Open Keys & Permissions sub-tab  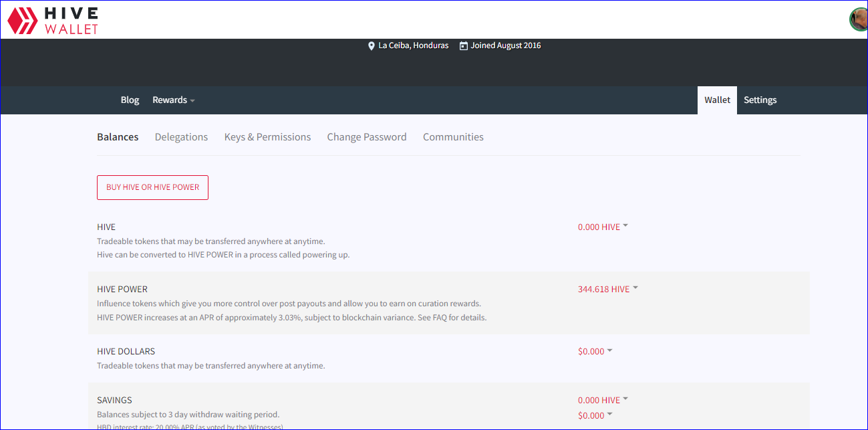[267, 137]
